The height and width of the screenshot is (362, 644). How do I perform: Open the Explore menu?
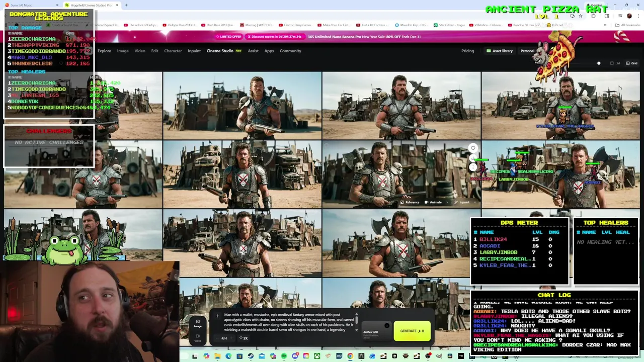(x=104, y=51)
